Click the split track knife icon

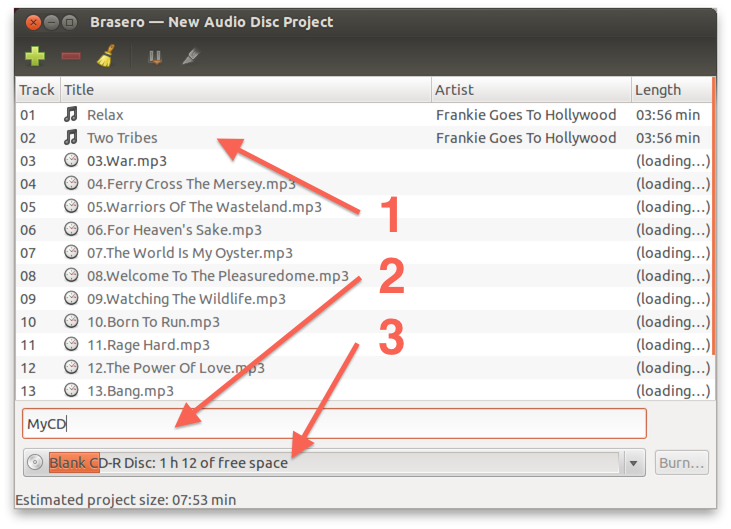click(x=189, y=57)
